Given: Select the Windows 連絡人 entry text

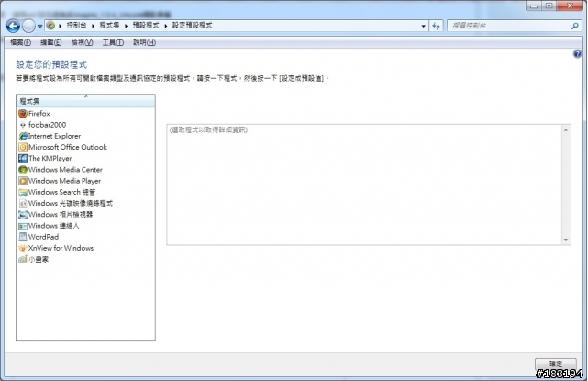Looking at the screenshot, I should coord(53,226).
